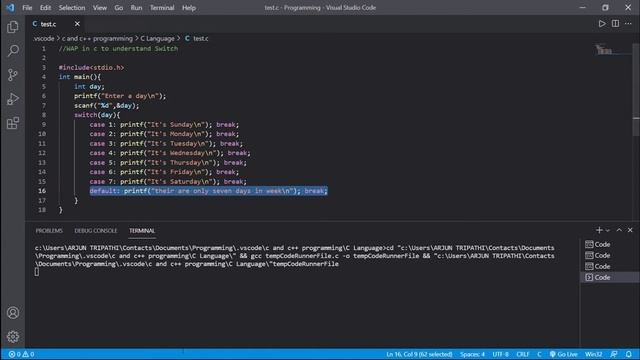Click the terminal input cursor line
Viewport: 640px width, 360px height.
pyautogui.click(x=37, y=272)
